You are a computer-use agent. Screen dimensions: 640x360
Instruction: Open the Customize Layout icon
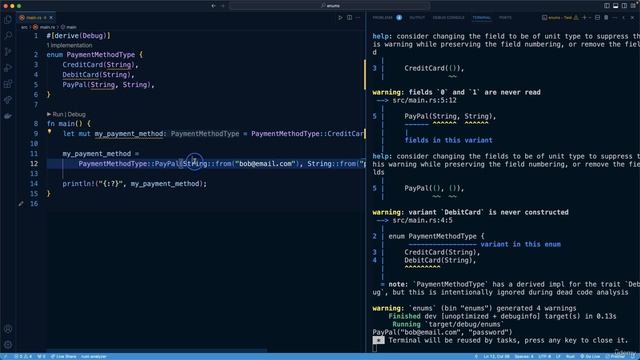[633, 6]
